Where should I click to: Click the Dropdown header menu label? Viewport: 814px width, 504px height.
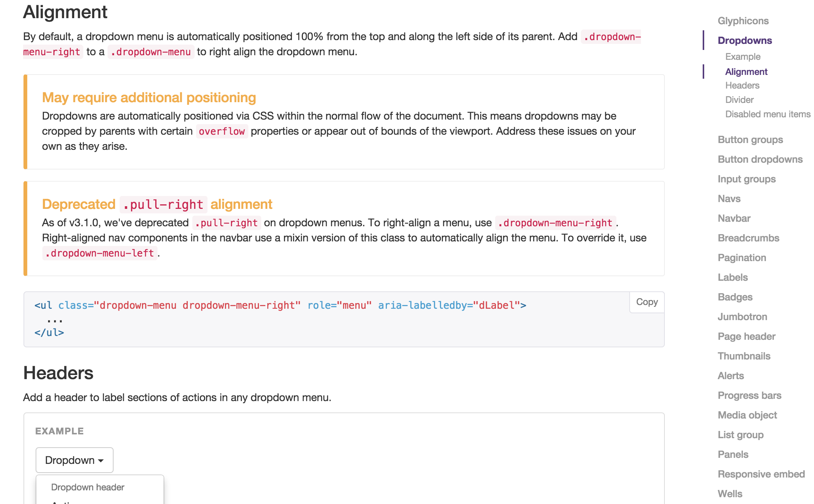click(87, 487)
